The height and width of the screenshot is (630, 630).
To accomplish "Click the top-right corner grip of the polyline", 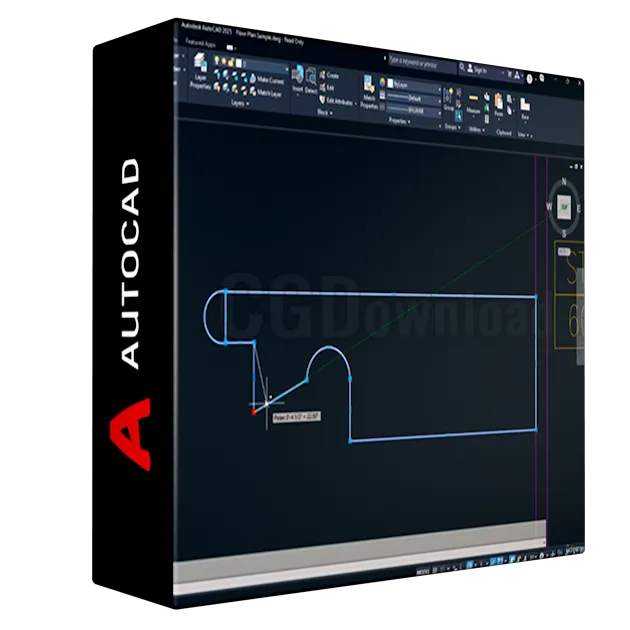I will pos(536,297).
